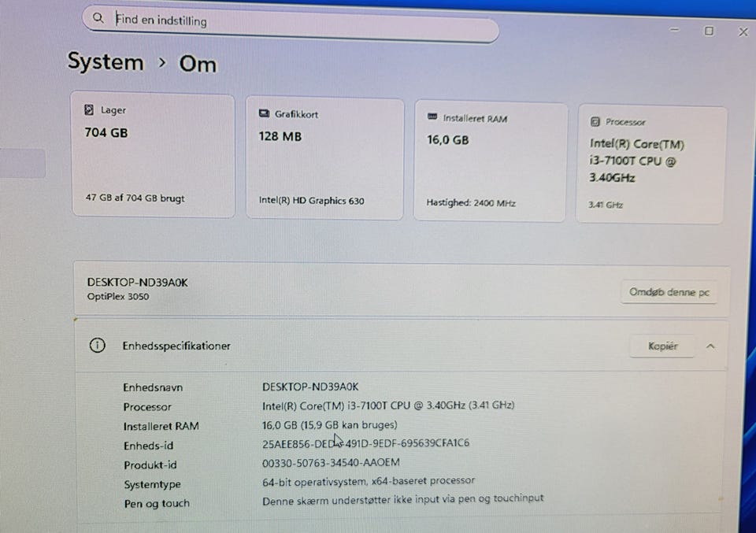Screen dimensions: 756x533
Task: Click the Pen og touch label
Action: tap(157, 504)
